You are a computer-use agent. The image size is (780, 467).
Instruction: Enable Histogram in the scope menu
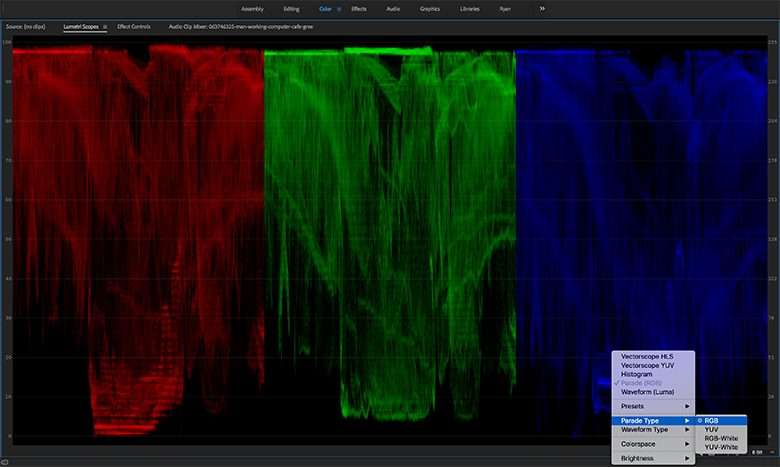[653, 374]
